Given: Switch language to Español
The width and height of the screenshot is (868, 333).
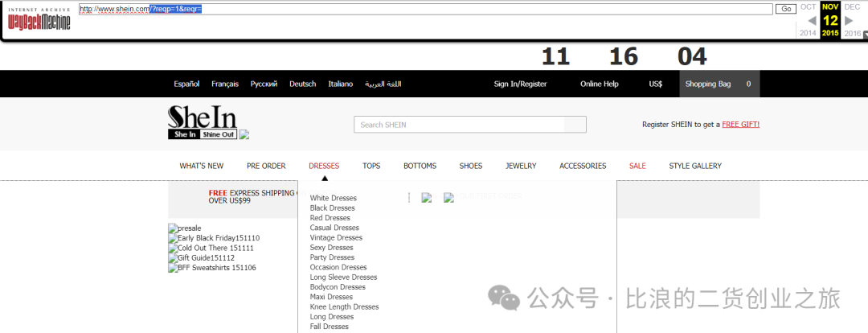Looking at the screenshot, I should click(186, 84).
